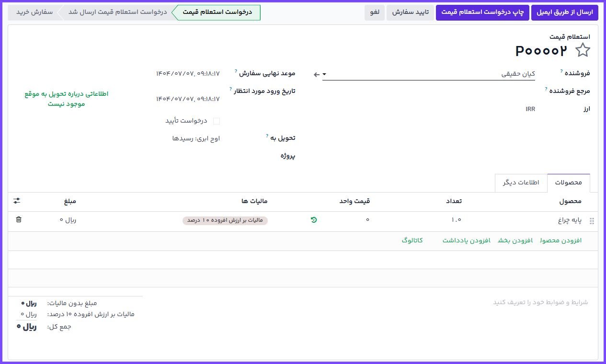Open the کاتالوگ link
606x364 pixels.
pyautogui.click(x=412, y=240)
